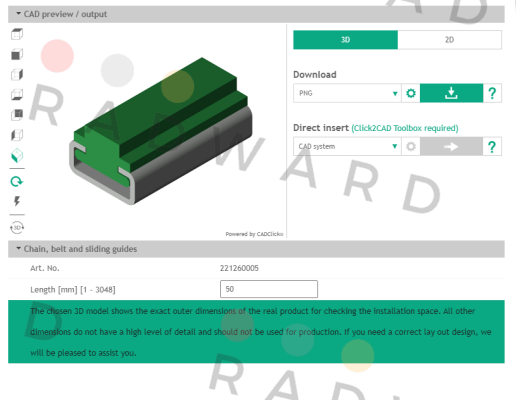Click the 3D rotation reset icon
Image resolution: width=516 pixels, height=400 pixels.
(17, 228)
